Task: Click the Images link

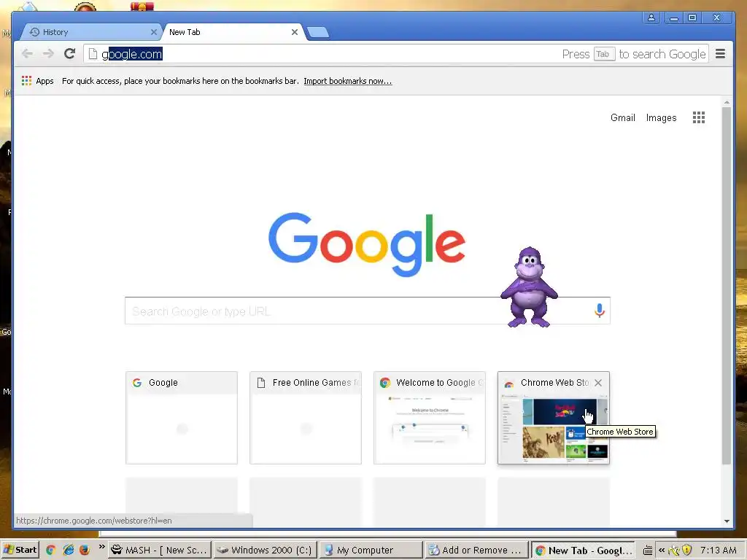Action: [x=661, y=117]
